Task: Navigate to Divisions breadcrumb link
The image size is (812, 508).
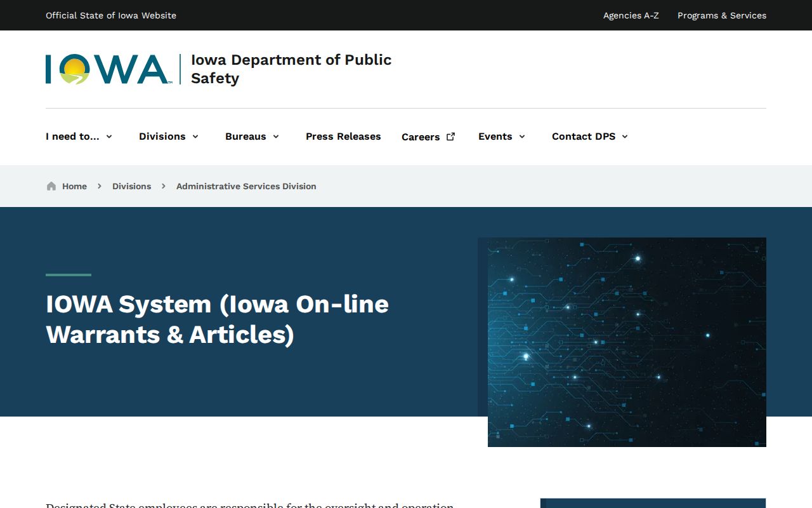Action: point(132,186)
